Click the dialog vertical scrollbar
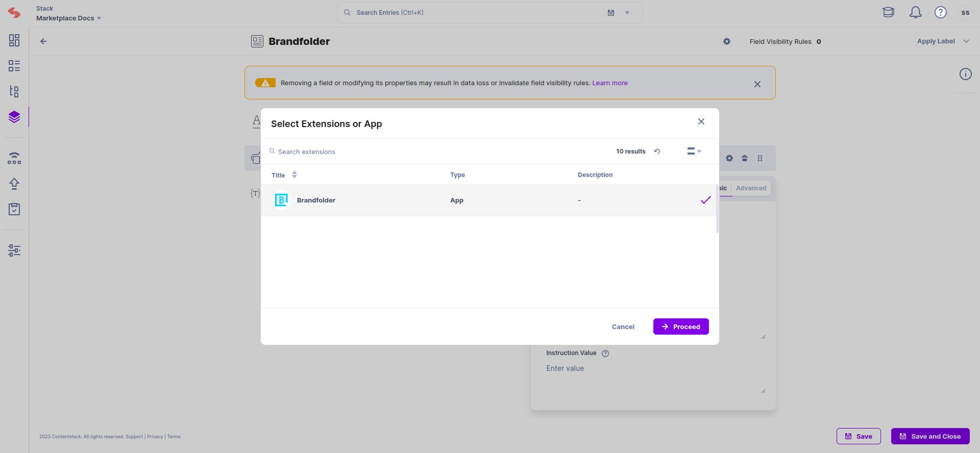 [717, 209]
